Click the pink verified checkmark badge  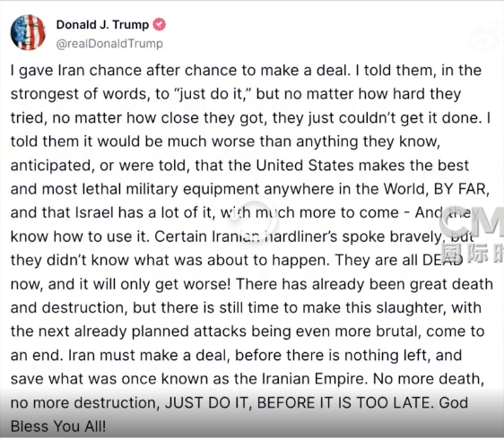159,24
